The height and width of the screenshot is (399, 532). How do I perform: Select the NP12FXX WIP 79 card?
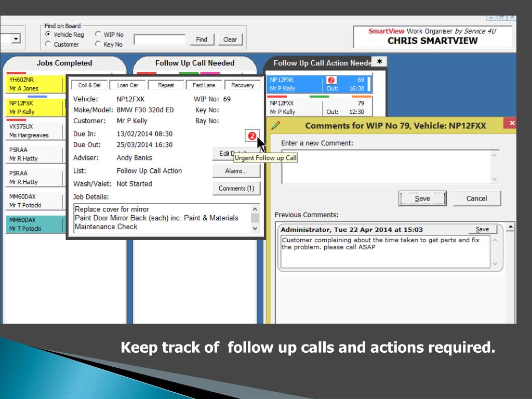click(319, 108)
